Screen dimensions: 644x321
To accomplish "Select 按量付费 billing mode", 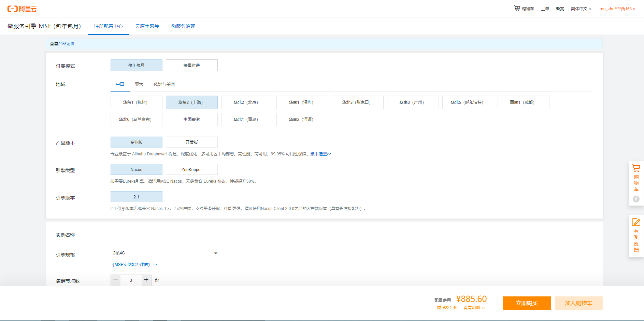I will tap(191, 66).
